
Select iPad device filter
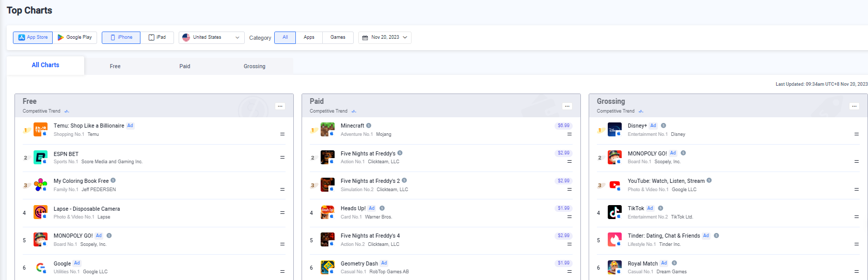pyautogui.click(x=157, y=37)
